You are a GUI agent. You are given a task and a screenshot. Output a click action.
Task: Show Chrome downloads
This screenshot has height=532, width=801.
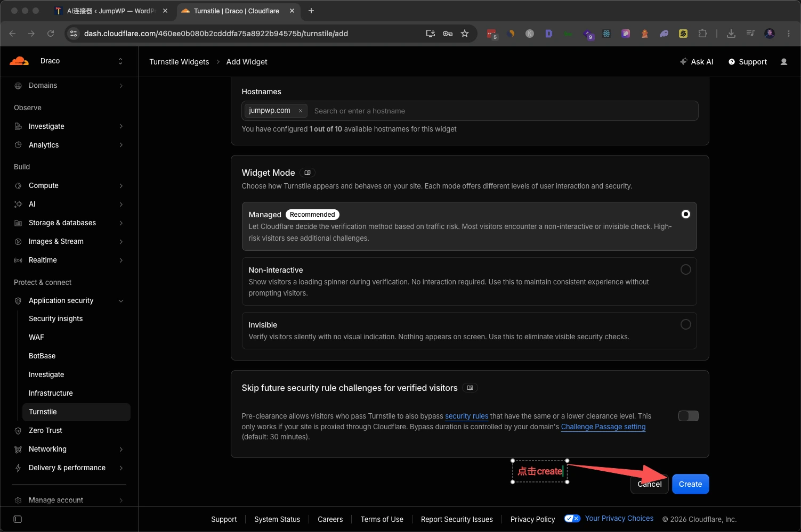coord(731,34)
